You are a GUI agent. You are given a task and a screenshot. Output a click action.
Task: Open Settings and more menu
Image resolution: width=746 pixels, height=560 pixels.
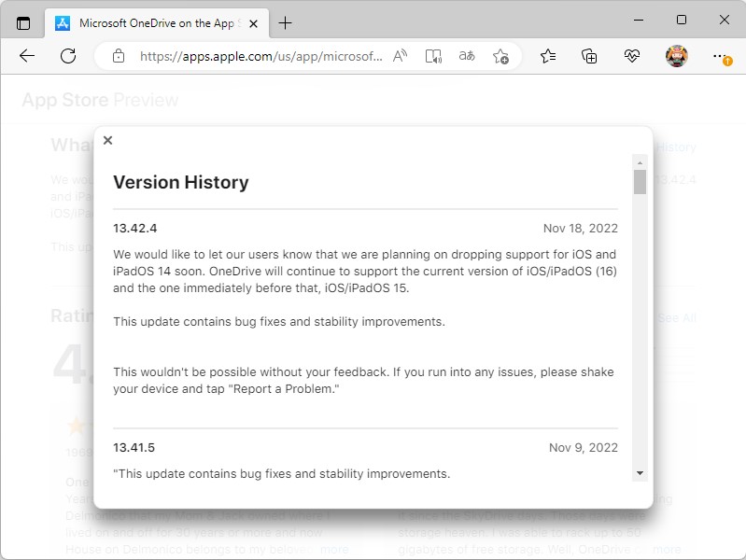[x=722, y=57]
